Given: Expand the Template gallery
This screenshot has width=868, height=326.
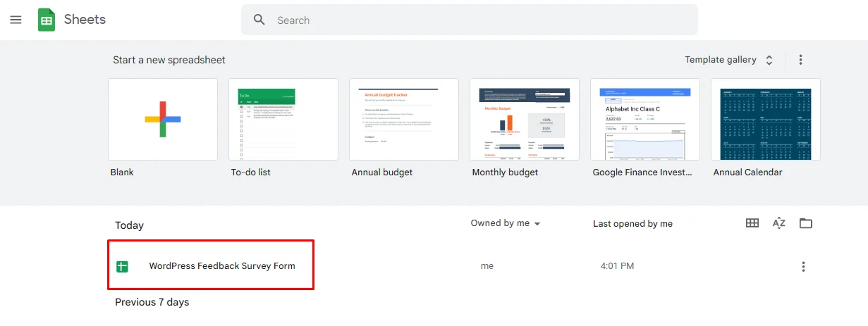Looking at the screenshot, I should tap(729, 60).
